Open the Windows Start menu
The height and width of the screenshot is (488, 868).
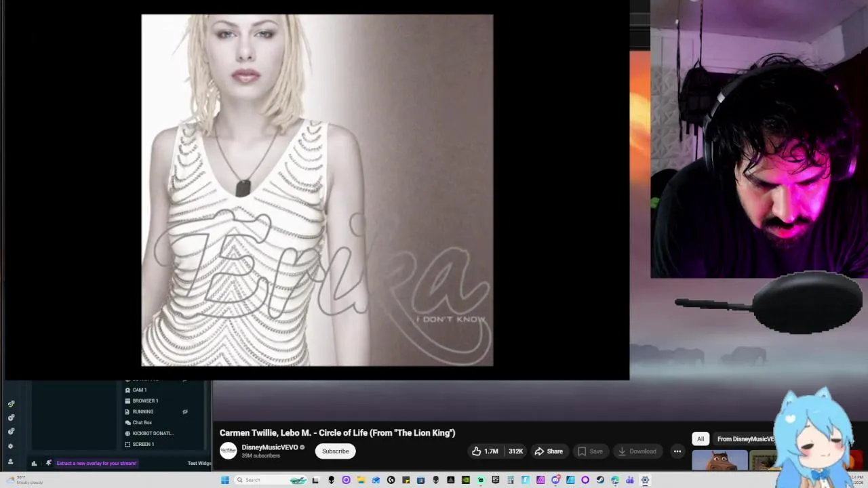coord(224,480)
